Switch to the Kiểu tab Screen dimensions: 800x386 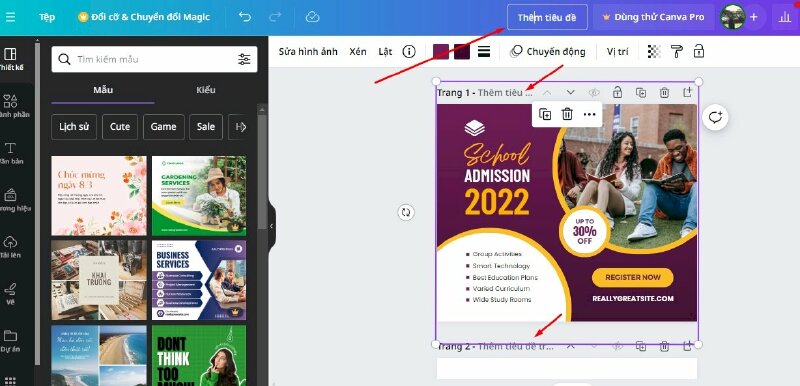click(206, 90)
